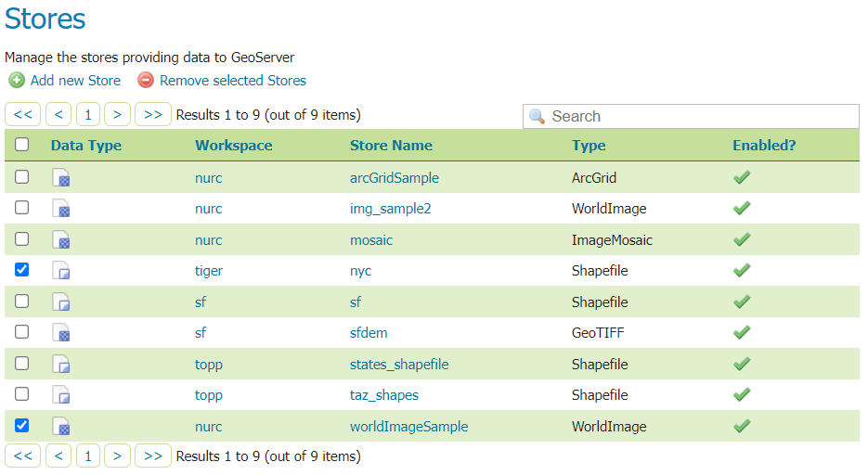Check the states_shapefile row checkbox

point(22,364)
